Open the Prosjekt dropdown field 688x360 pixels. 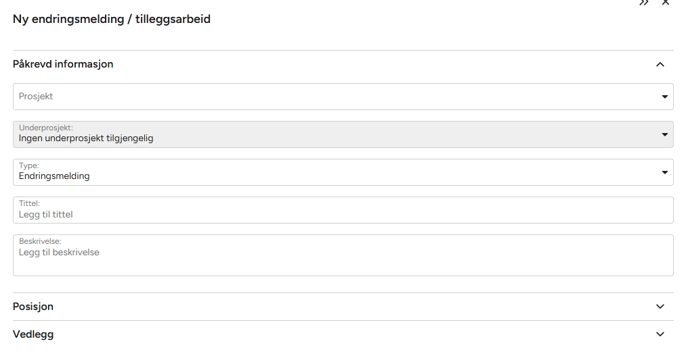pos(343,97)
